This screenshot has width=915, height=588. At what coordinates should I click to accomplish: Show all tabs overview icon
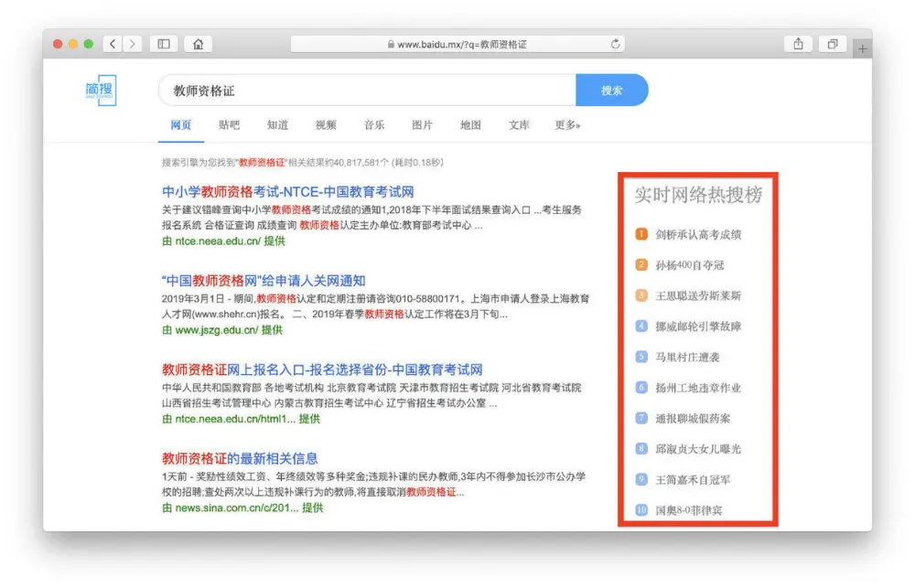(x=833, y=44)
